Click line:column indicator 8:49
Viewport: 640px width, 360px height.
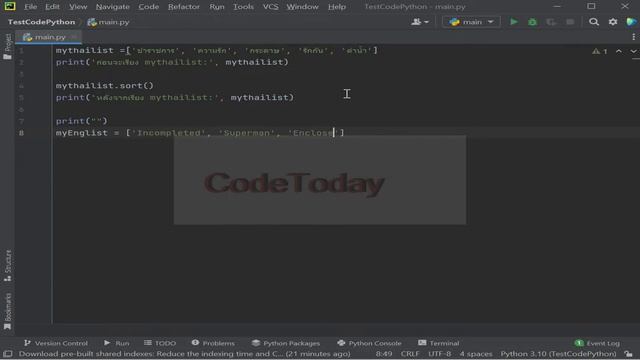tap(384, 354)
